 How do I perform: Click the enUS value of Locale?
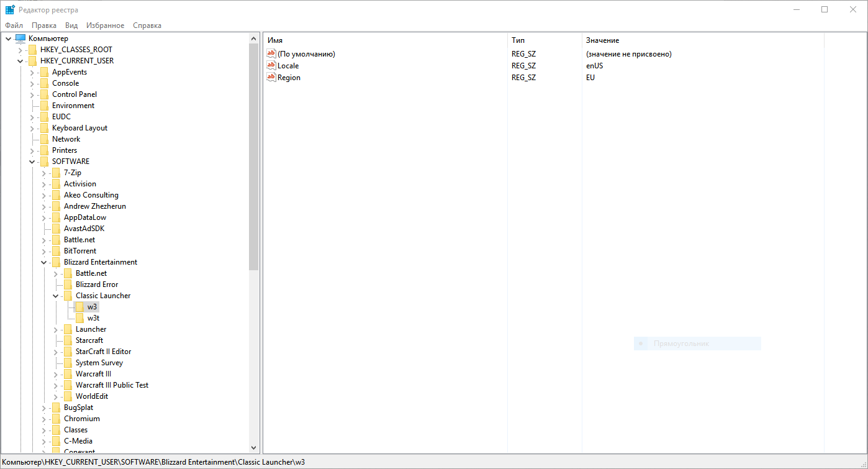(594, 65)
